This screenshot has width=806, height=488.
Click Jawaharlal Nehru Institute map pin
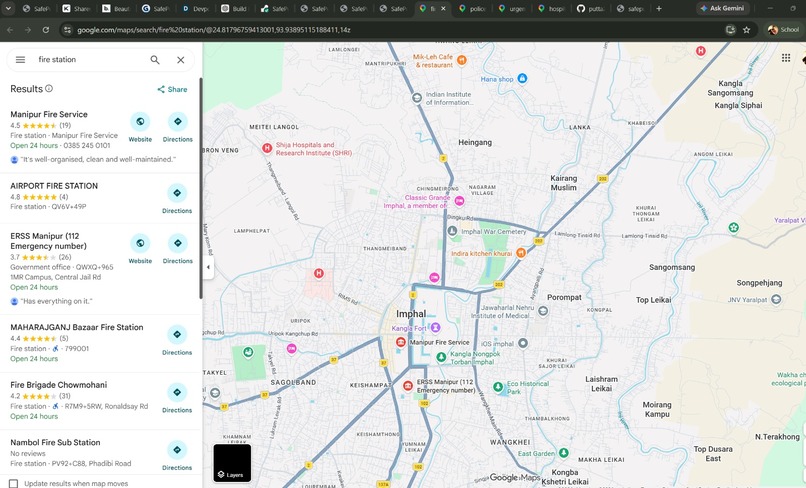click(543, 311)
